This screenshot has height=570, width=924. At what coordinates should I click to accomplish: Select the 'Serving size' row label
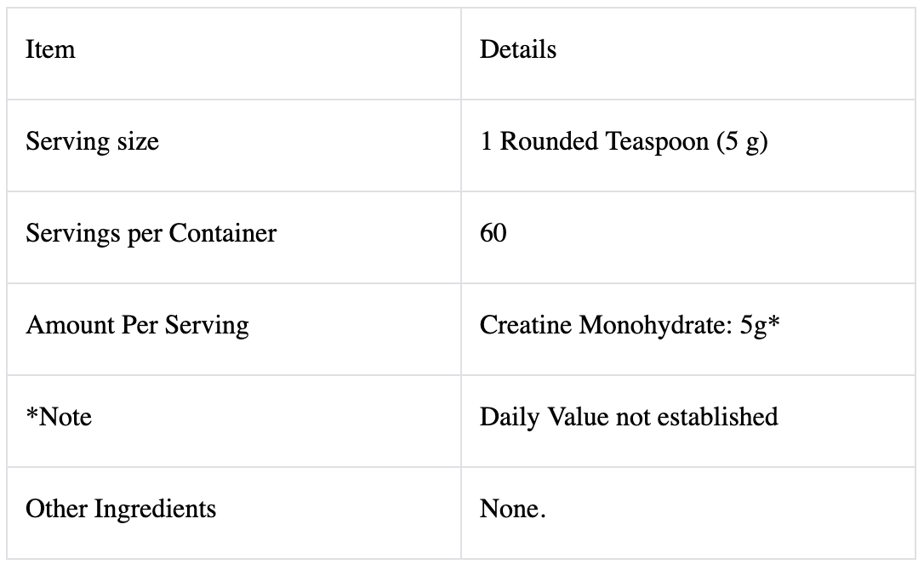click(92, 141)
